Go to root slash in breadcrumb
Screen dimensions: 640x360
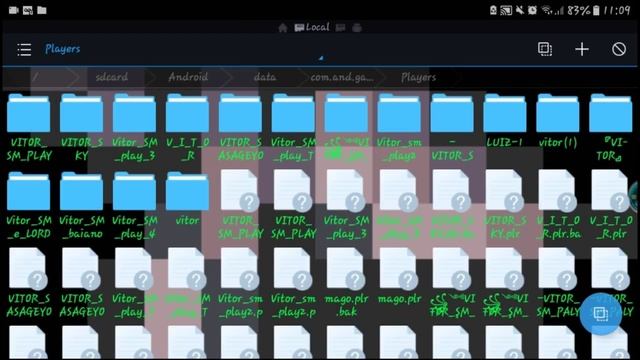click(36, 77)
